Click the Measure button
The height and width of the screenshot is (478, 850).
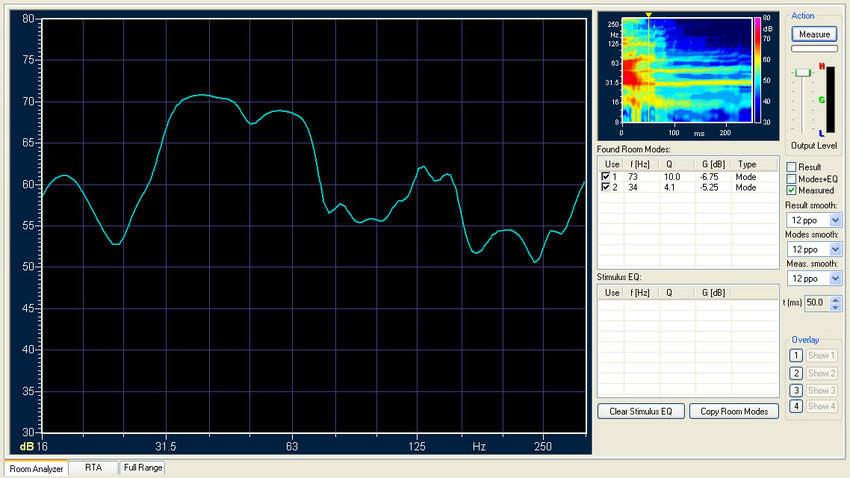click(814, 34)
